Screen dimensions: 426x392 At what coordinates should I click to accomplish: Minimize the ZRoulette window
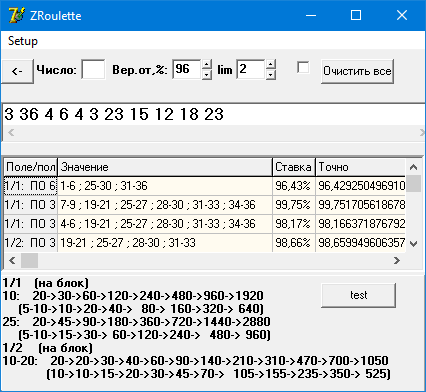click(311, 15)
